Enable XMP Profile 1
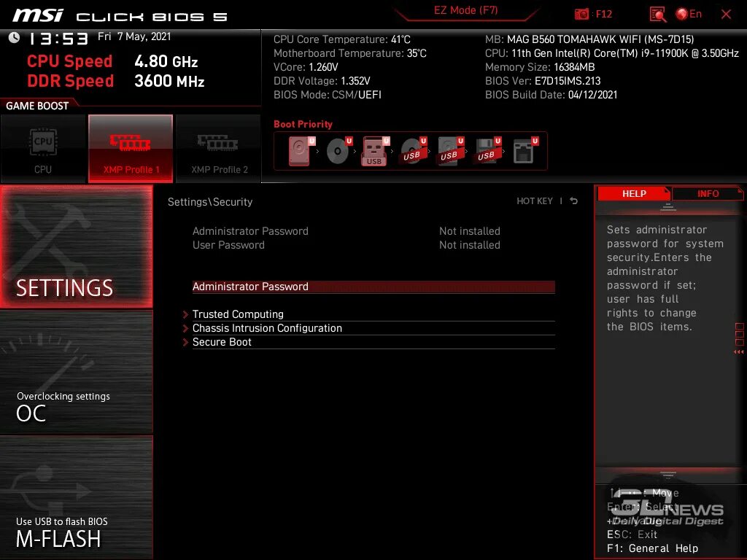Viewport: 747px width, 560px height. pyautogui.click(x=131, y=149)
